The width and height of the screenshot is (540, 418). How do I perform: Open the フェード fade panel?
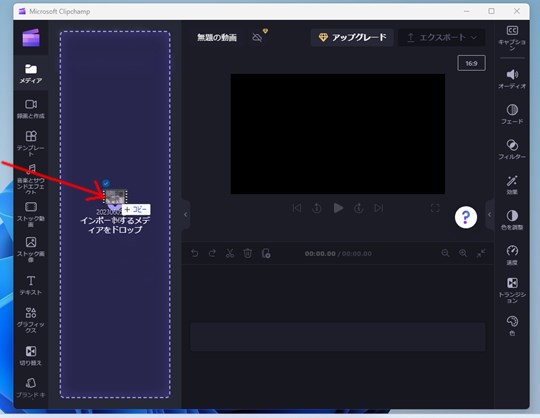(x=512, y=114)
